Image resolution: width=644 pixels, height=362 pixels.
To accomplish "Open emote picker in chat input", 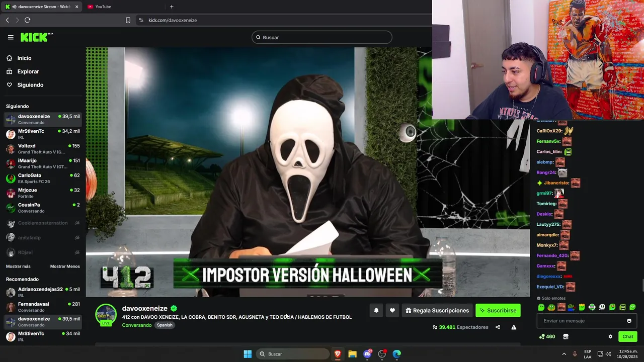I will pos(629,321).
